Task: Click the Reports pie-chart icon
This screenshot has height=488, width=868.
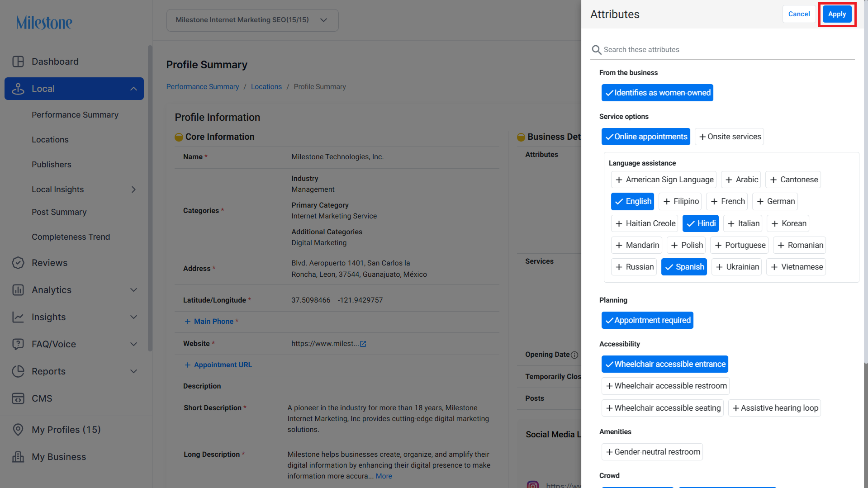Action: click(x=18, y=371)
